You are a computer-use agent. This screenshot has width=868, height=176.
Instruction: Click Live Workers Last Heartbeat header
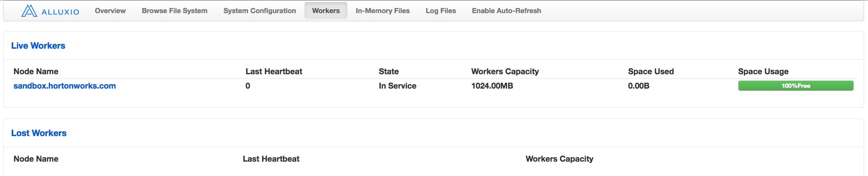(x=274, y=71)
